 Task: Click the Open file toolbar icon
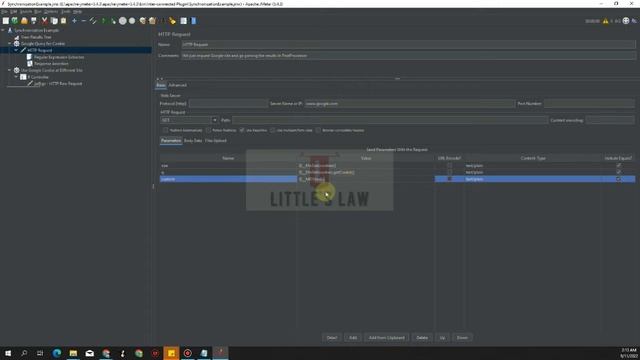click(24, 21)
